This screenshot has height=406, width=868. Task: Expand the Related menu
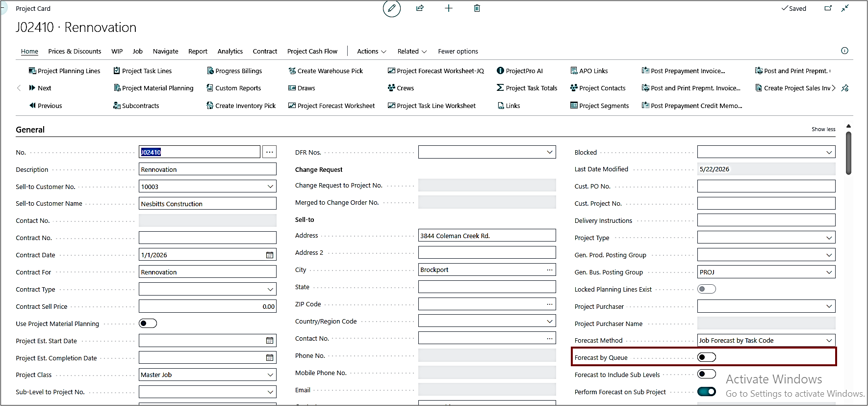(x=412, y=51)
